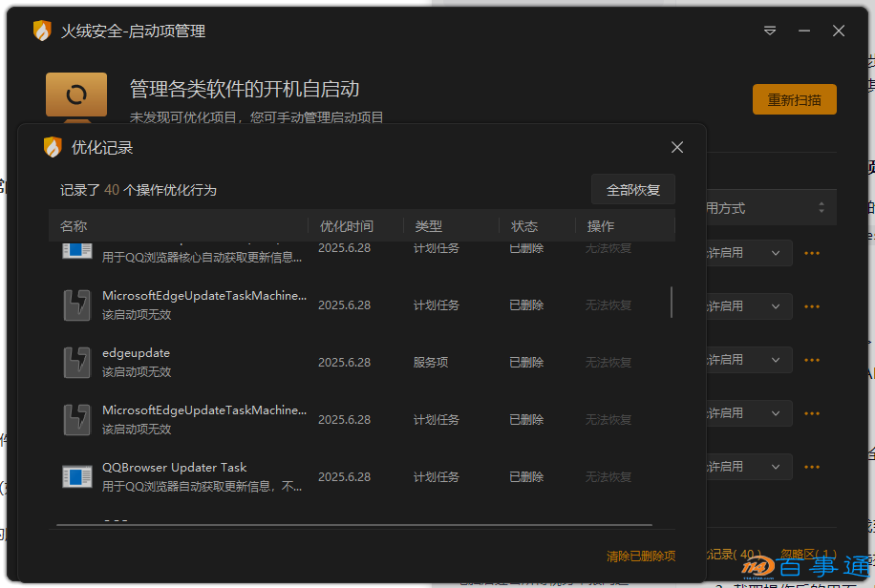Click the feedback icon in the title bar
This screenshot has height=588, width=875.
tap(770, 31)
